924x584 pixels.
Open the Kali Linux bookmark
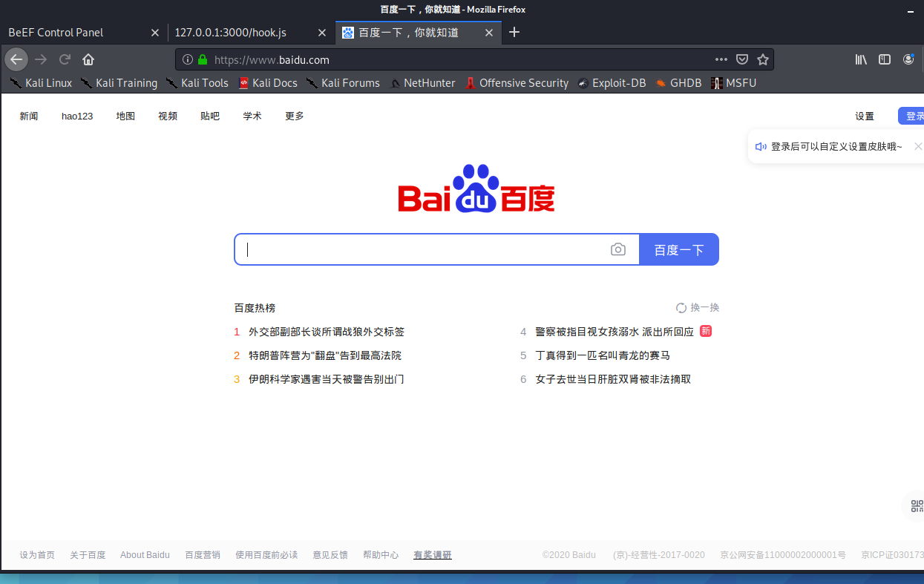(x=41, y=83)
